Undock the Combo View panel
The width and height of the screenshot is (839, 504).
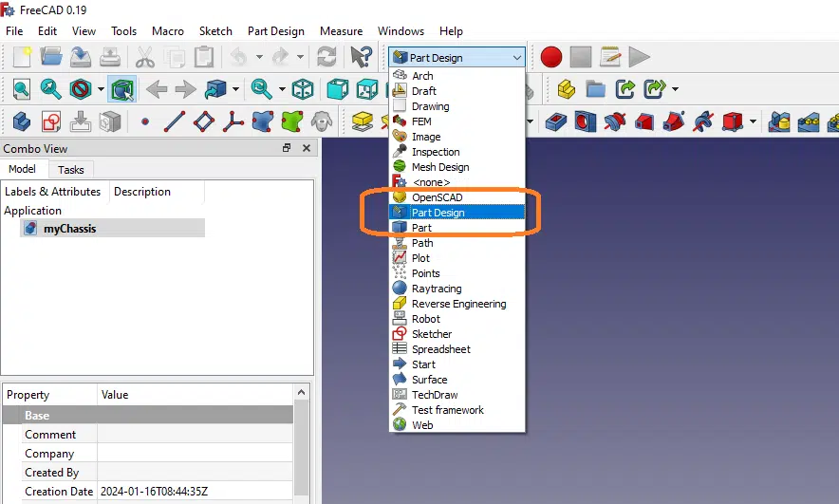click(287, 148)
